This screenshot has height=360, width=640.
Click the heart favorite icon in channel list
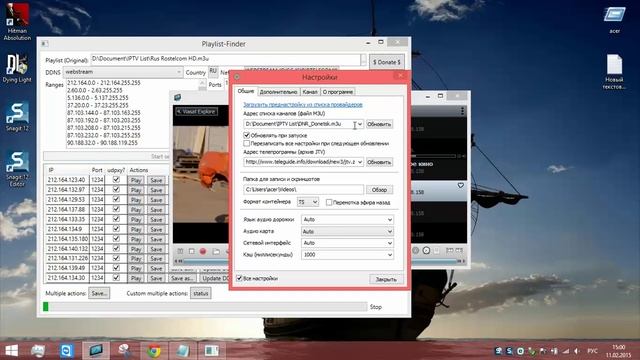point(461,185)
